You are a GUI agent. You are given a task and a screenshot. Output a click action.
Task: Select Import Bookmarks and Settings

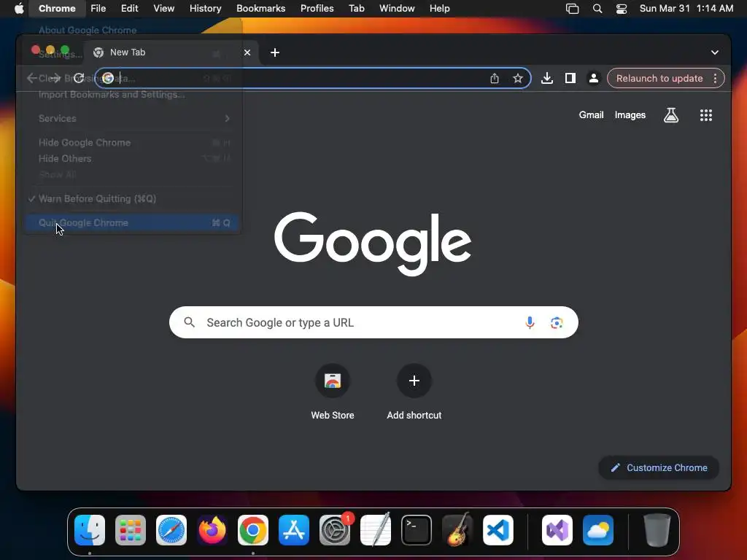pyautogui.click(x=132, y=94)
